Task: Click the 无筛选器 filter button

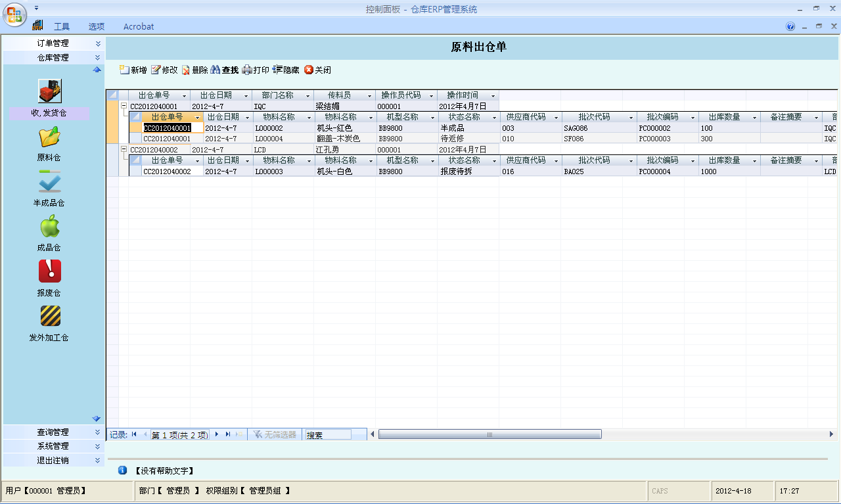Action: click(x=275, y=434)
